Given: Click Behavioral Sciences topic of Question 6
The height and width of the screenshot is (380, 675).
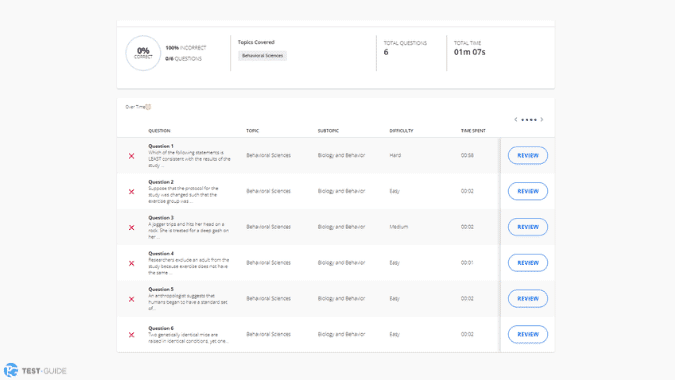Looking at the screenshot, I should click(x=269, y=334).
